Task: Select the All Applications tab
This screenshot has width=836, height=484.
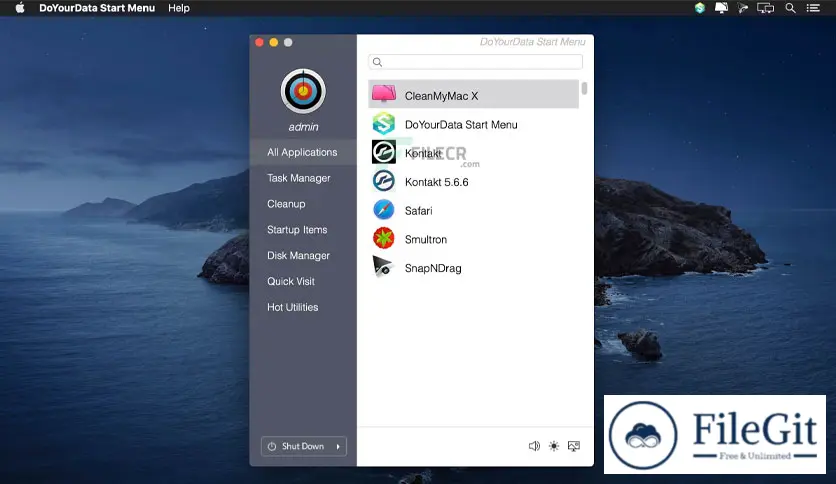Action: coord(302,152)
